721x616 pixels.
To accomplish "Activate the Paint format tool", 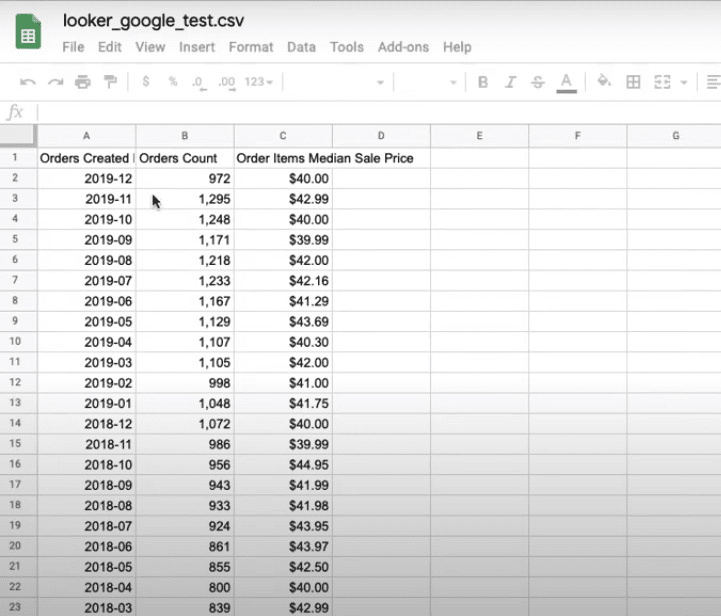I will (x=110, y=82).
